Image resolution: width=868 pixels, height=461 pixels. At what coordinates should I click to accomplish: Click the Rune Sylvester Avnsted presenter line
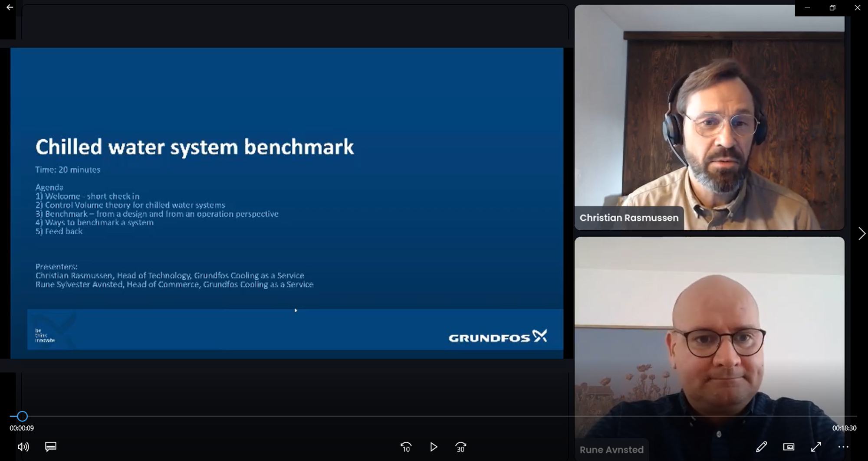tap(174, 284)
